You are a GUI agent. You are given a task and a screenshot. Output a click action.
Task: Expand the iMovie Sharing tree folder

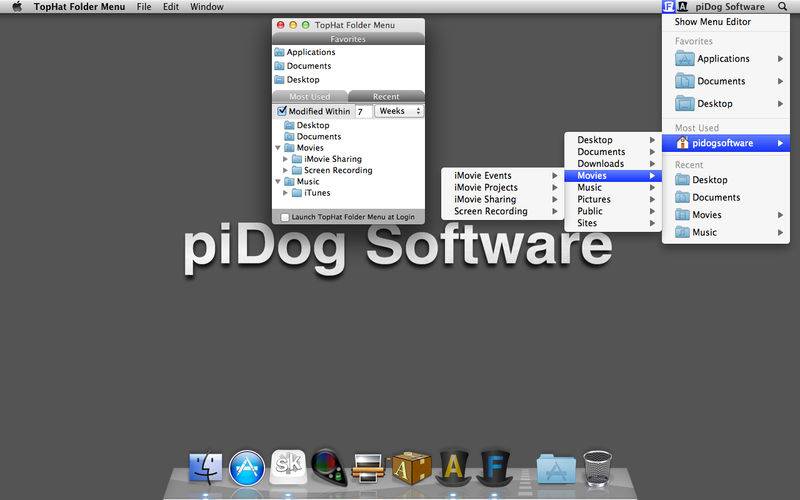coord(286,159)
